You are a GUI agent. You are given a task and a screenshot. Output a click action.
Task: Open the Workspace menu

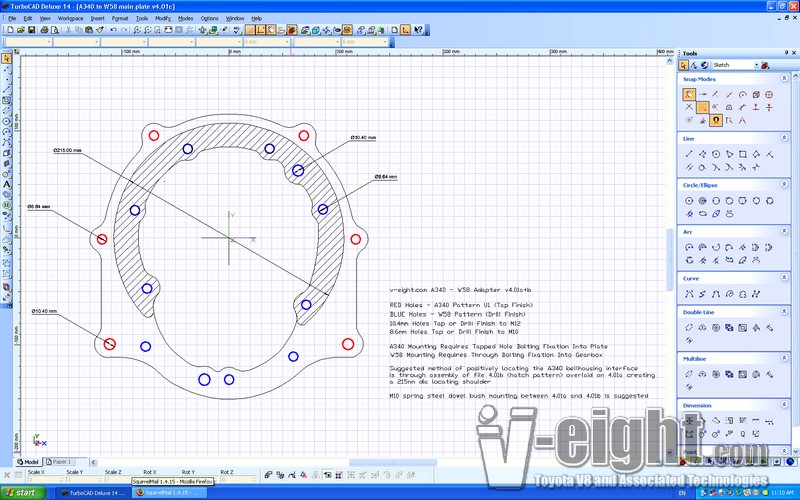pyautogui.click(x=70, y=18)
